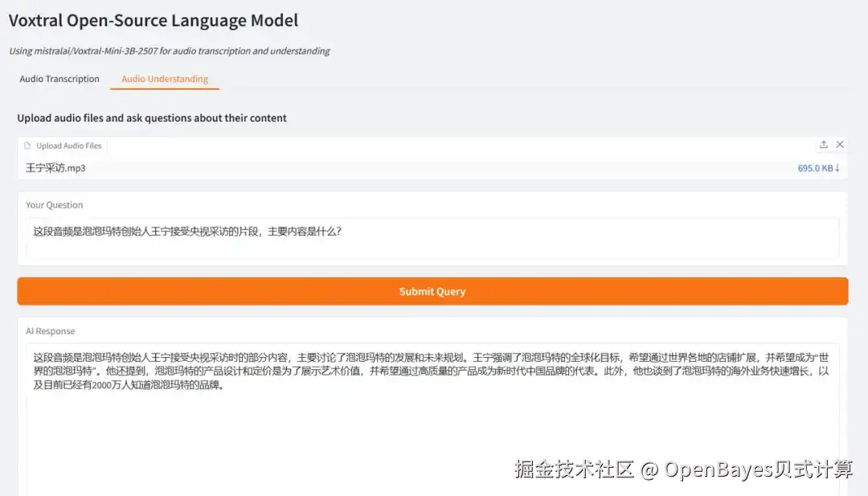
Task: Click the mistralai/Voxtral-Mini-3B-2507 subtitle text
Action: click(x=170, y=51)
